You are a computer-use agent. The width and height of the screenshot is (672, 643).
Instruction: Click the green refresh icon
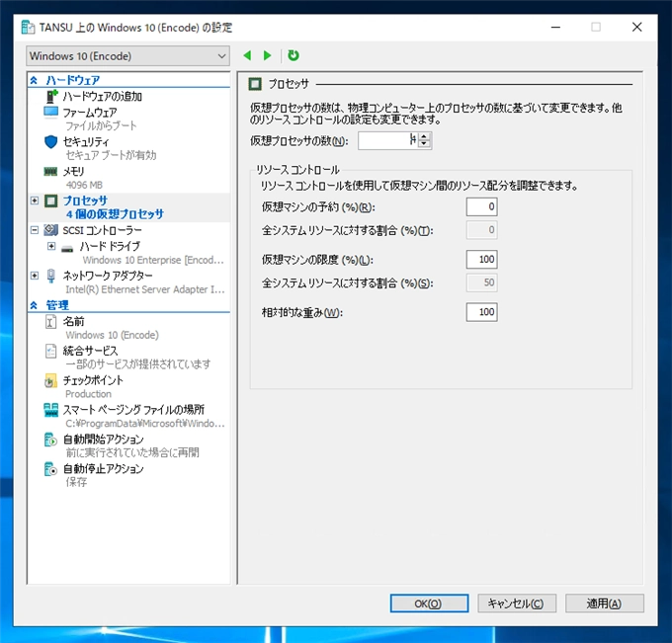[x=294, y=55]
